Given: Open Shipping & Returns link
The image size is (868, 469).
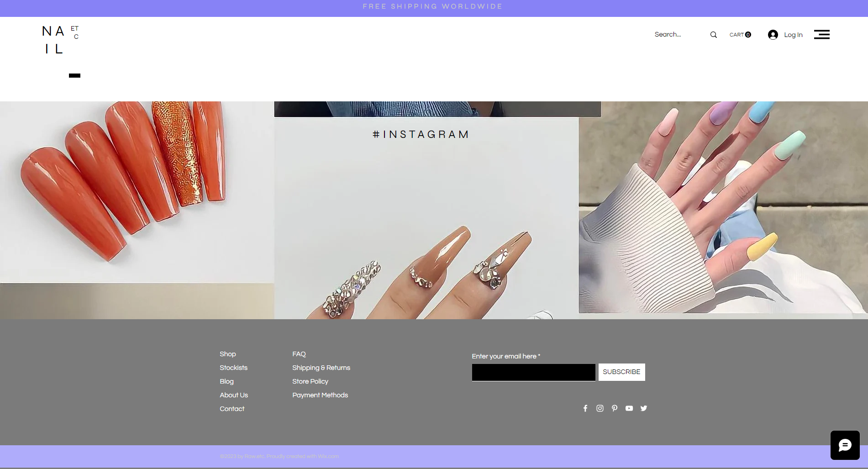Looking at the screenshot, I should [x=321, y=368].
